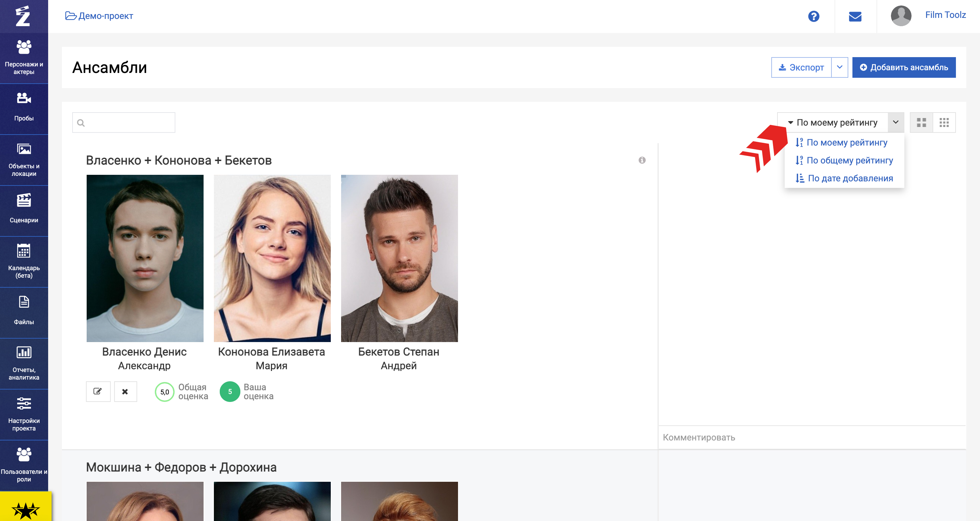Click the Экспорт button
This screenshot has width=980, height=521.
(x=801, y=67)
